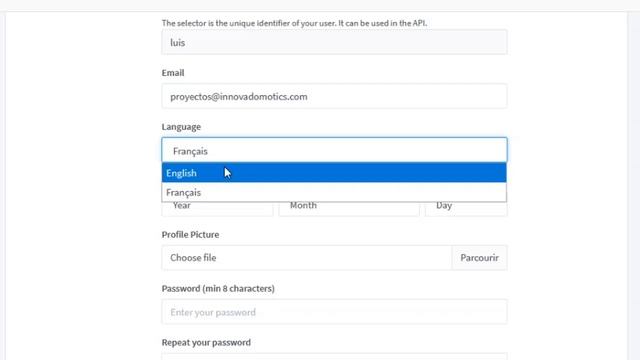640x360 pixels.
Task: Open the Language dropdown showing Français
Action: 334,150
